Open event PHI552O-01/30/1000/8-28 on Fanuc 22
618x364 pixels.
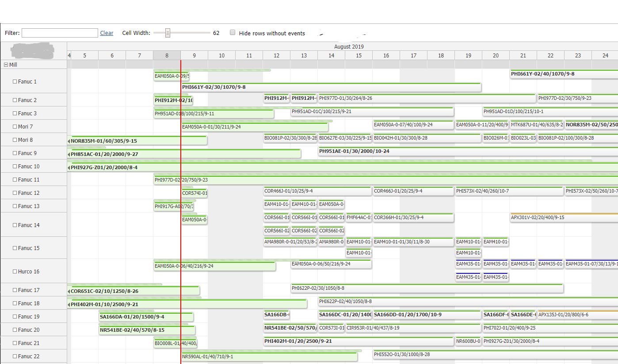coord(496,355)
